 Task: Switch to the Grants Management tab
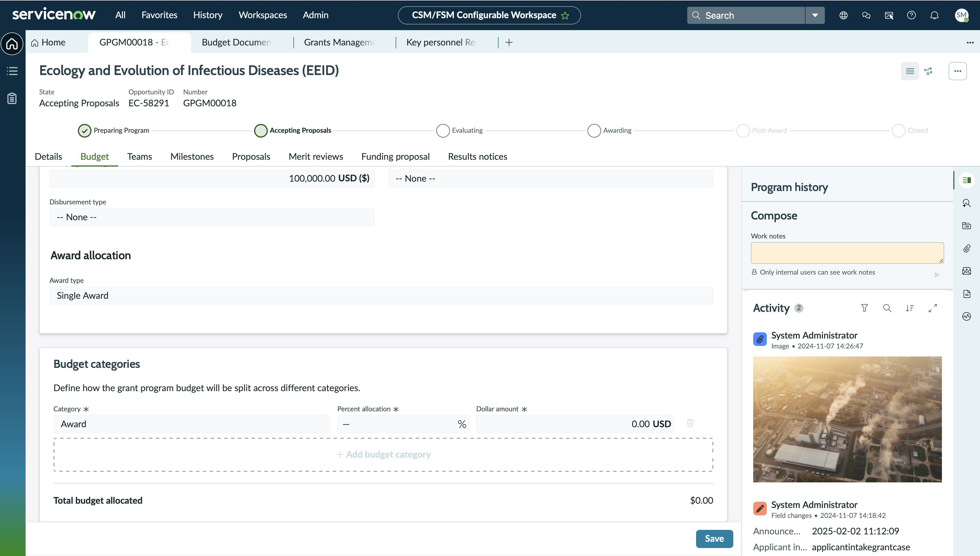click(x=339, y=42)
